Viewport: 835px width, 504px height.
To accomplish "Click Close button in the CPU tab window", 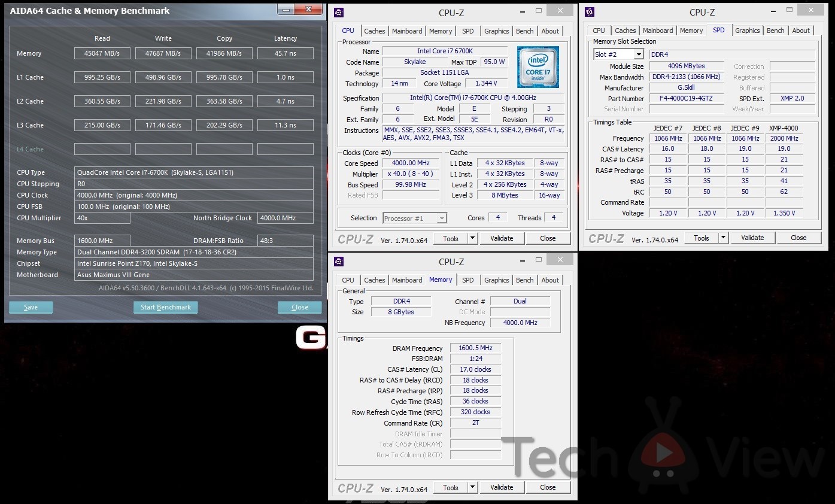I will [x=548, y=238].
